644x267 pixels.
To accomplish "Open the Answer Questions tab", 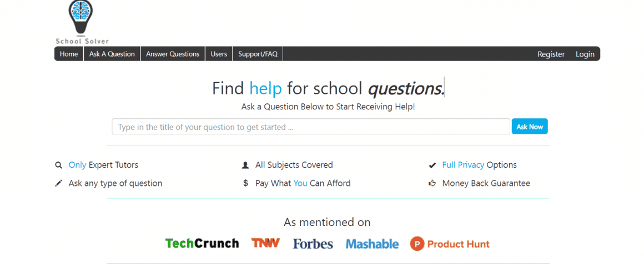I will [173, 54].
